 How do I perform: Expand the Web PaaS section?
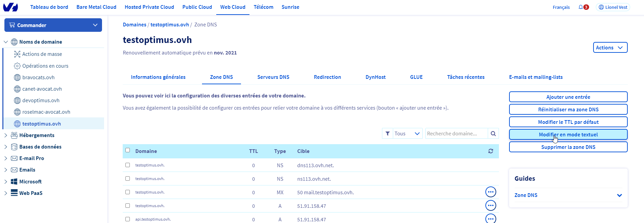point(6,193)
